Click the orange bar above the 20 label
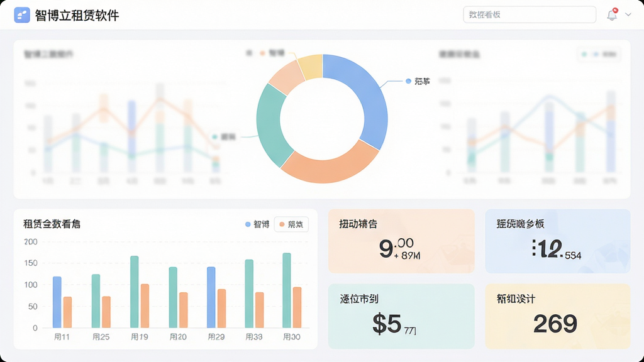This screenshot has width=644, height=362. click(183, 310)
